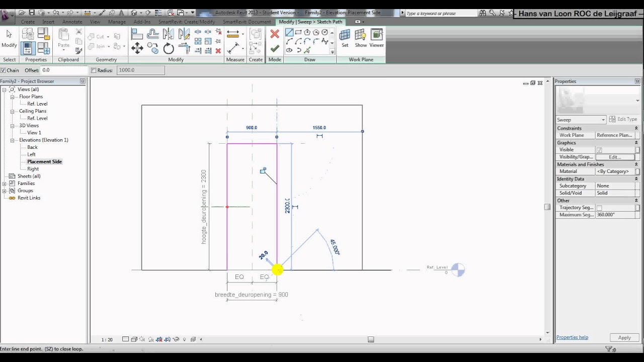This screenshot has width=644, height=362.
Task: Click the red Delete X in Modify panel
Action: [218, 50]
